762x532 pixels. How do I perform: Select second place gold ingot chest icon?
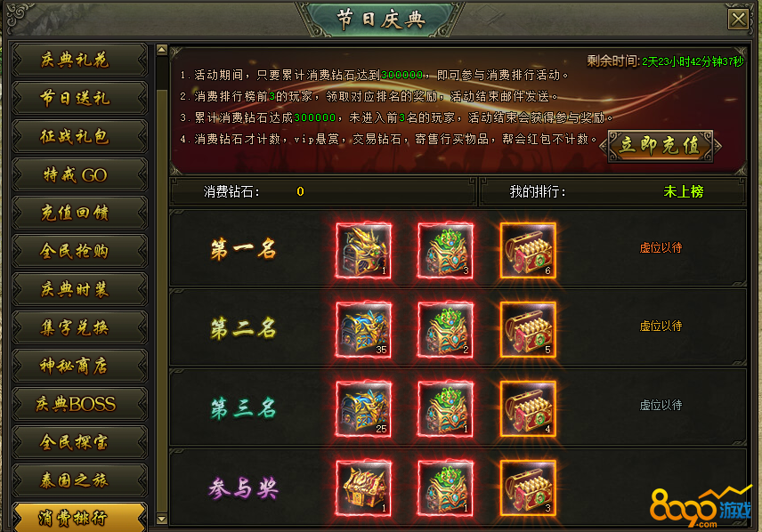tap(528, 329)
